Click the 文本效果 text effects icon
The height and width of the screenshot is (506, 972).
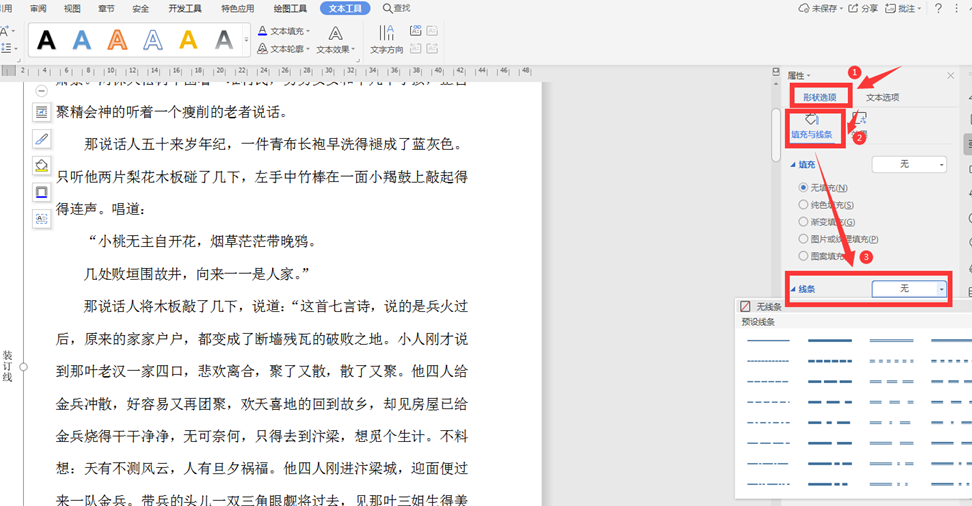(x=335, y=33)
